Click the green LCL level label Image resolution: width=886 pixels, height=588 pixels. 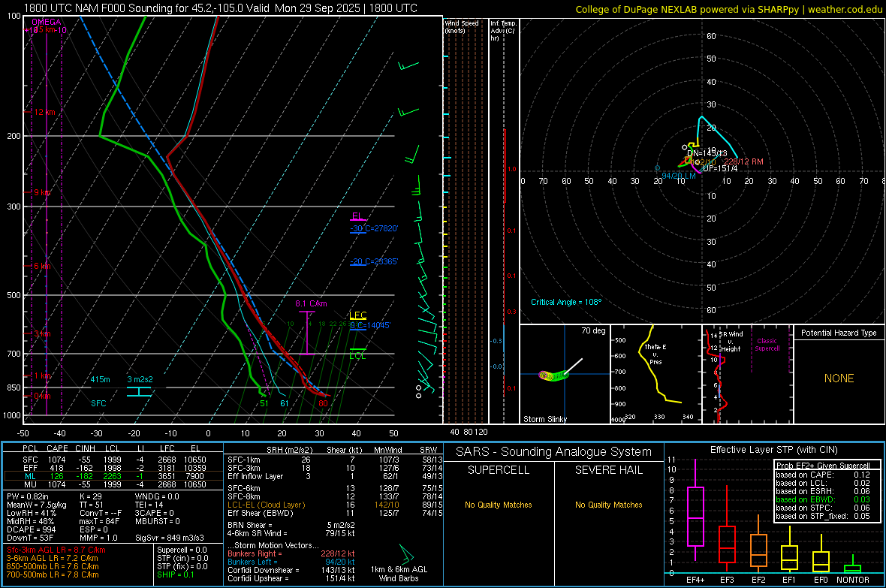pos(357,356)
